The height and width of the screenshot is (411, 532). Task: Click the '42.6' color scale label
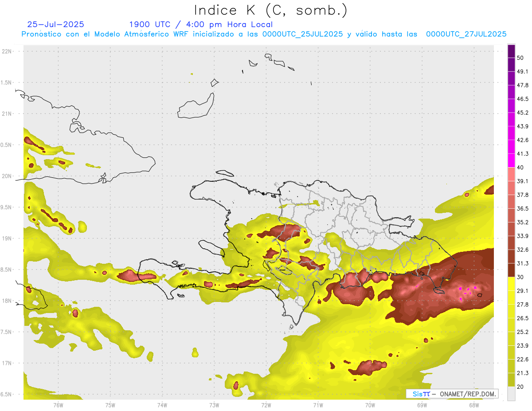523,140
